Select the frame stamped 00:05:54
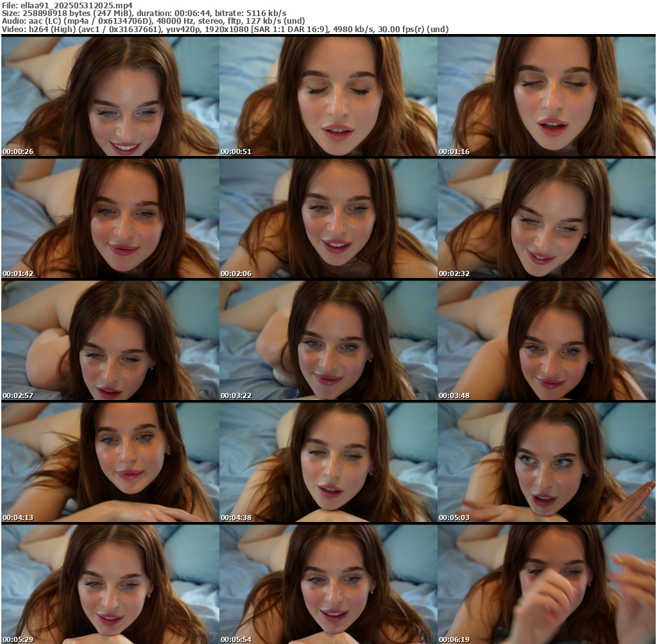Screen dimensions: 657x644 point(328,584)
